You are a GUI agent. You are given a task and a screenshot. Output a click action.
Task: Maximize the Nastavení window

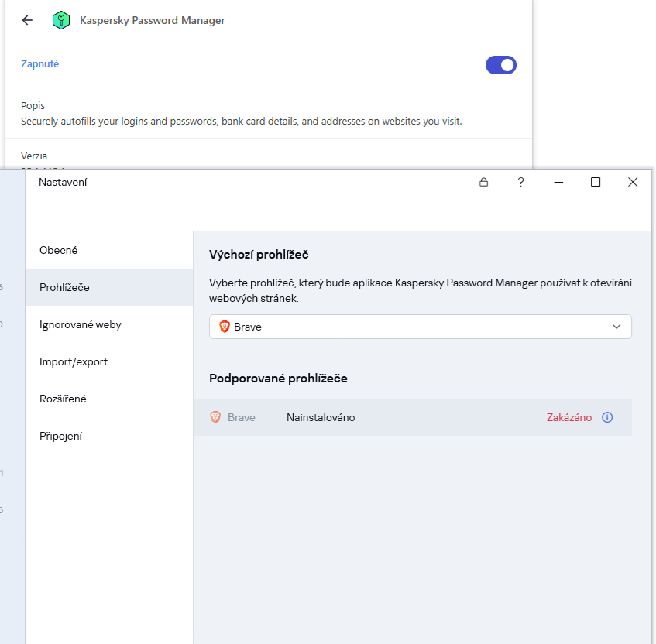click(x=596, y=182)
